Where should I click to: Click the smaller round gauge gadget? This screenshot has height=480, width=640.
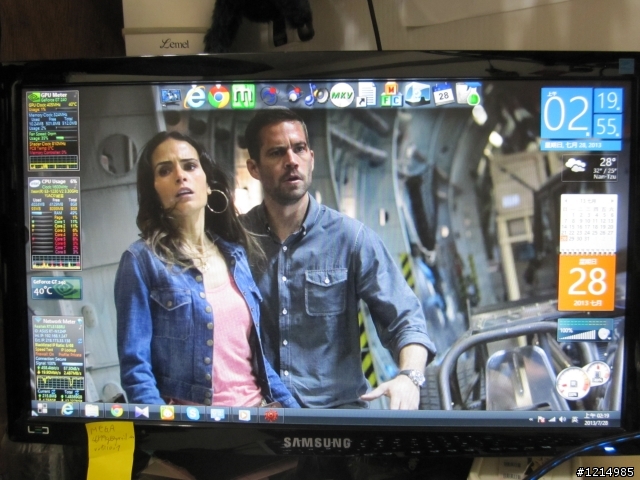[597, 373]
